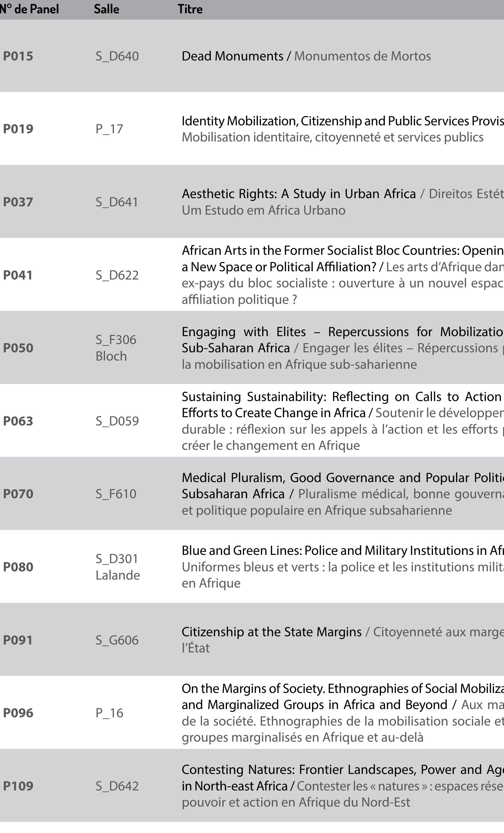Select panel number P041
The height and width of the screenshot is (833, 504).
tap(18, 275)
